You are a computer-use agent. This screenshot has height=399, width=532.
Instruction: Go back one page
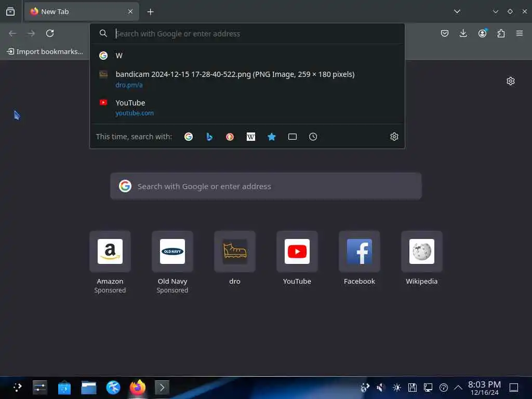click(x=12, y=33)
